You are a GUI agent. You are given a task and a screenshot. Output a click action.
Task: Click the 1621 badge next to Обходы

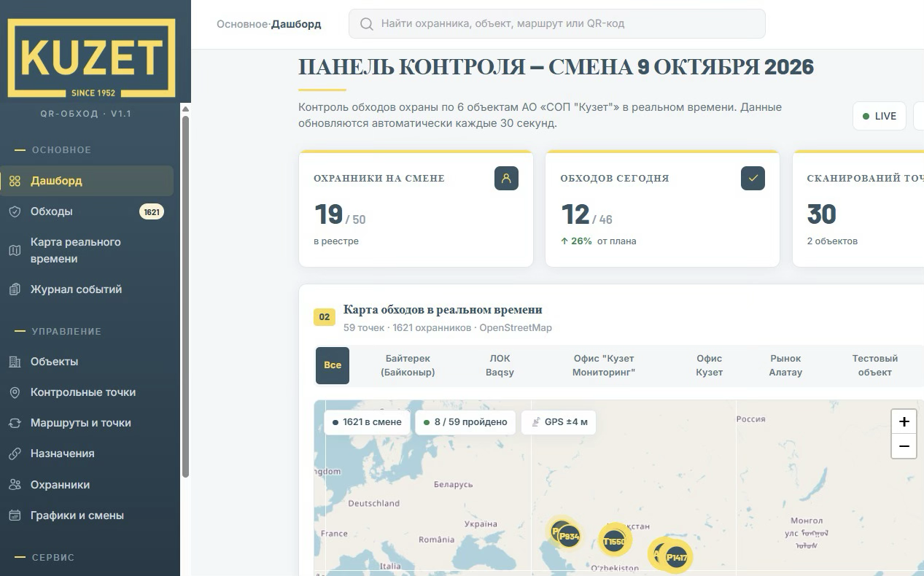[152, 212]
